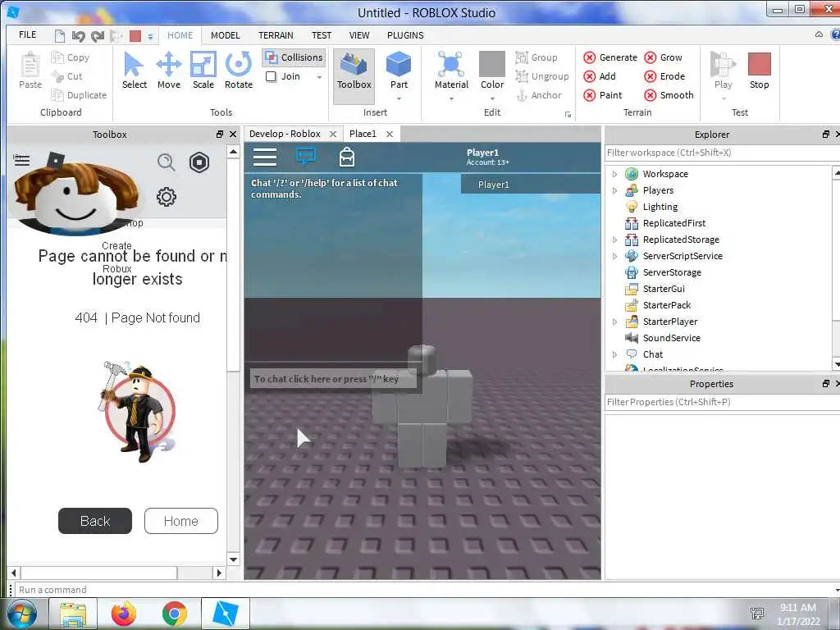Open the Part dropdown arrow

(x=399, y=99)
